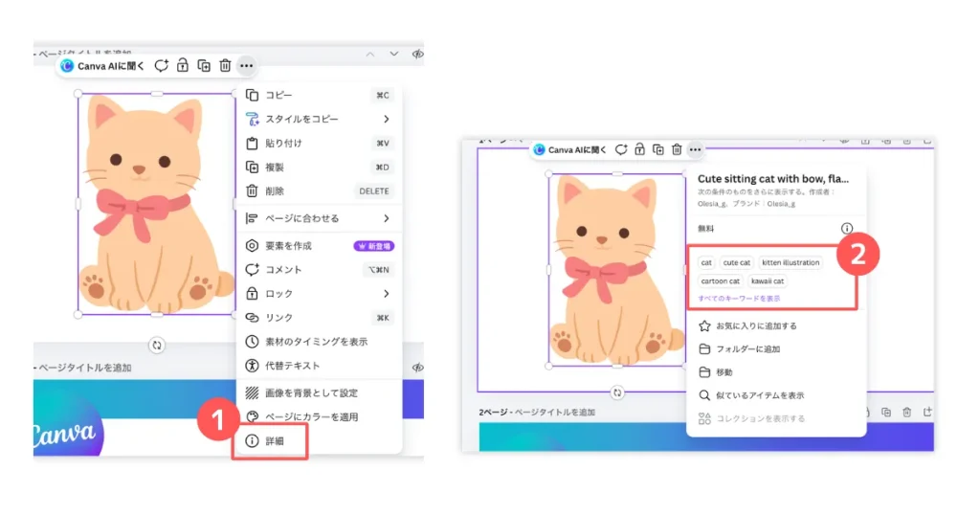Click the kitten illustration keyword tag
The height and width of the screenshot is (515, 980).
(791, 262)
